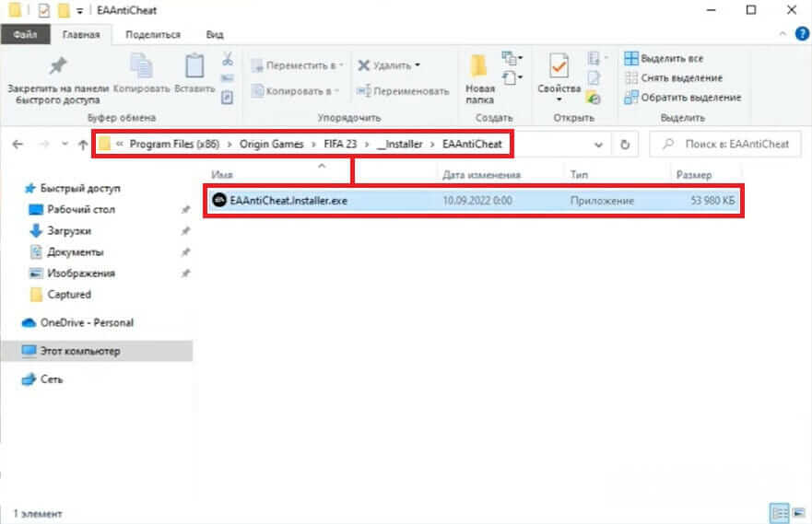Image resolution: width=812 pixels, height=524 pixels.
Task: Click the Вставить clipboard button
Action: (194, 74)
